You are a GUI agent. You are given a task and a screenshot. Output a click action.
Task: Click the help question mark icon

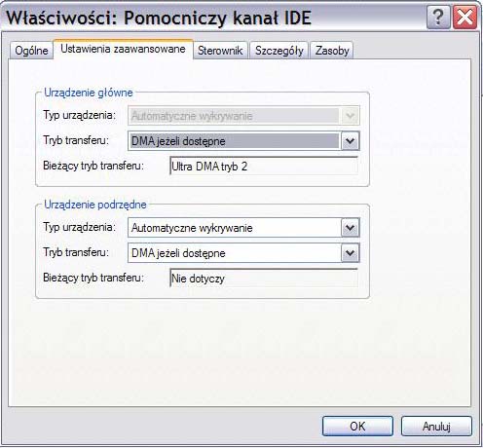[x=438, y=17]
